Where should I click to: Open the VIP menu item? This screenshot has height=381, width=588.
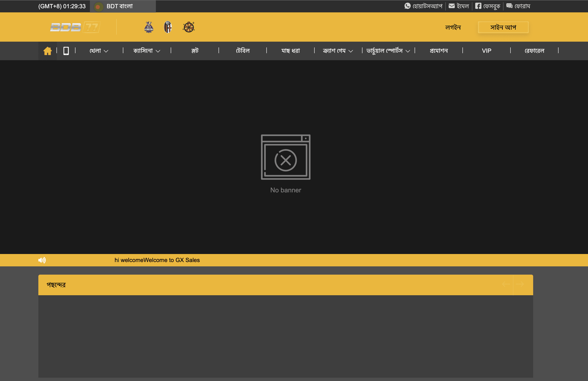(x=486, y=51)
